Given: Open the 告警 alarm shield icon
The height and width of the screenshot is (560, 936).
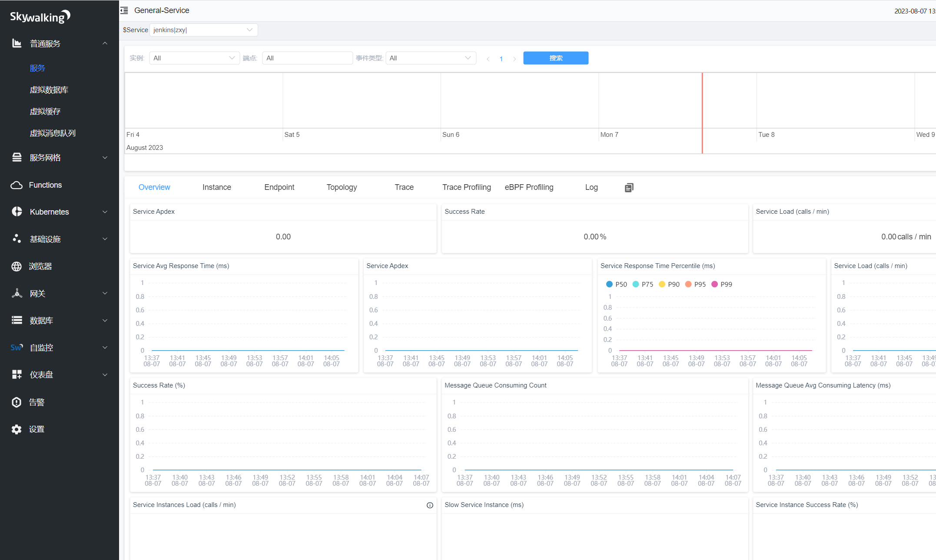Looking at the screenshot, I should [17, 402].
